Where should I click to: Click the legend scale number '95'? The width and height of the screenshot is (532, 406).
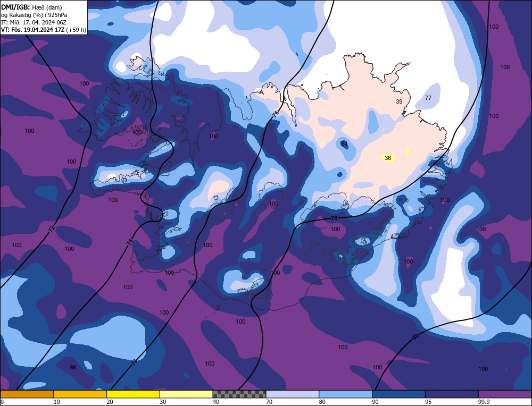[x=428, y=402]
